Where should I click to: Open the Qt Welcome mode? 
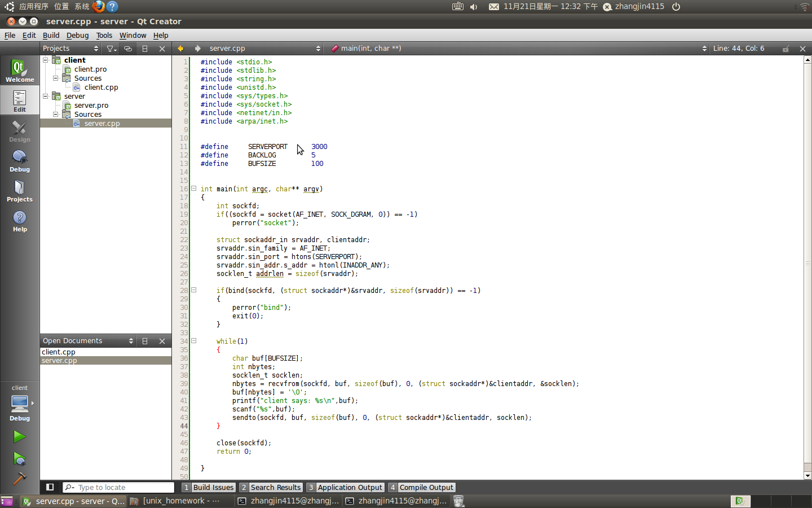[20, 71]
